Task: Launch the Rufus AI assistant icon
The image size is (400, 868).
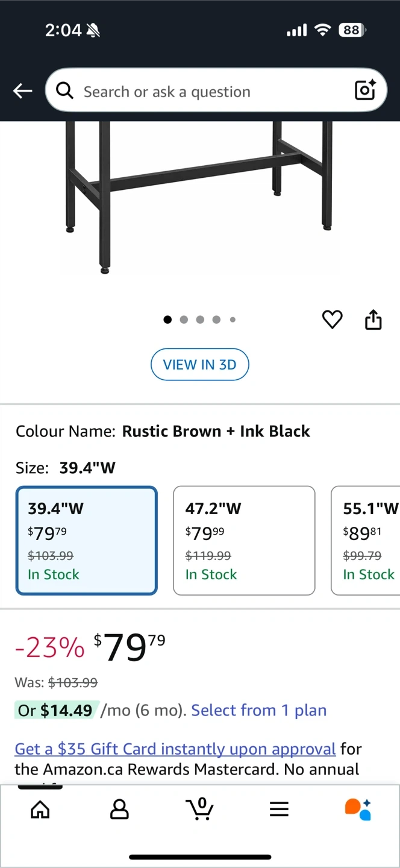Action: click(x=358, y=809)
